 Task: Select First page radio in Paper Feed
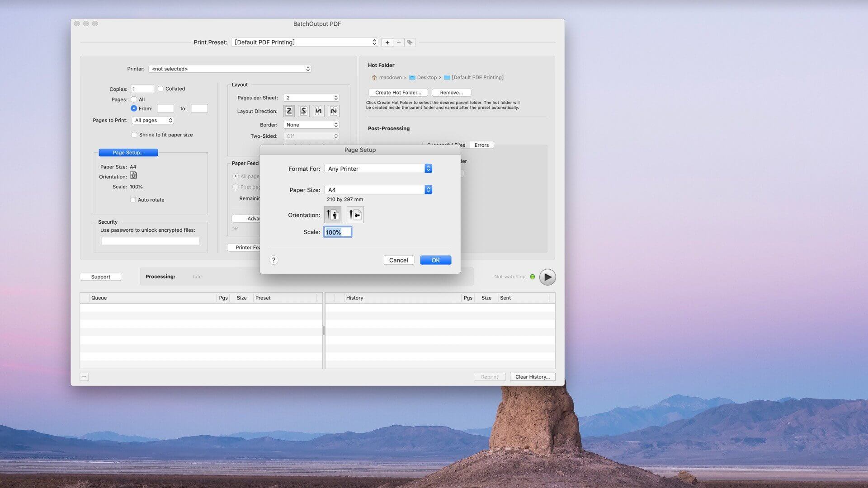236,187
